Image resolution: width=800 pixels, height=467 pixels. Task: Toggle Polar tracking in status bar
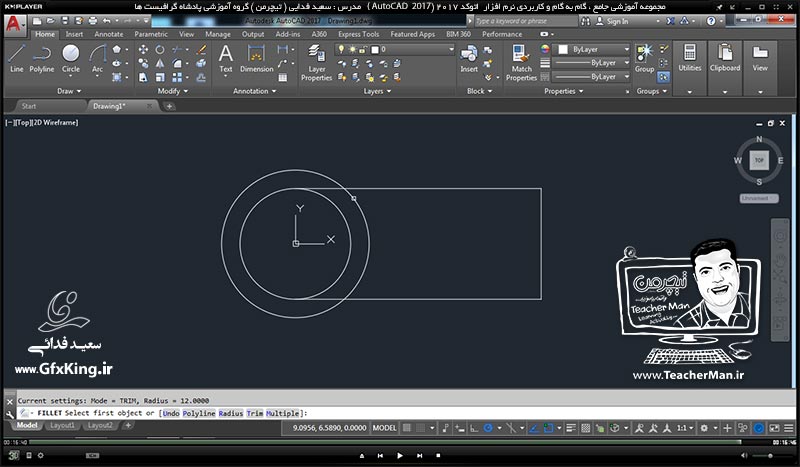488,428
